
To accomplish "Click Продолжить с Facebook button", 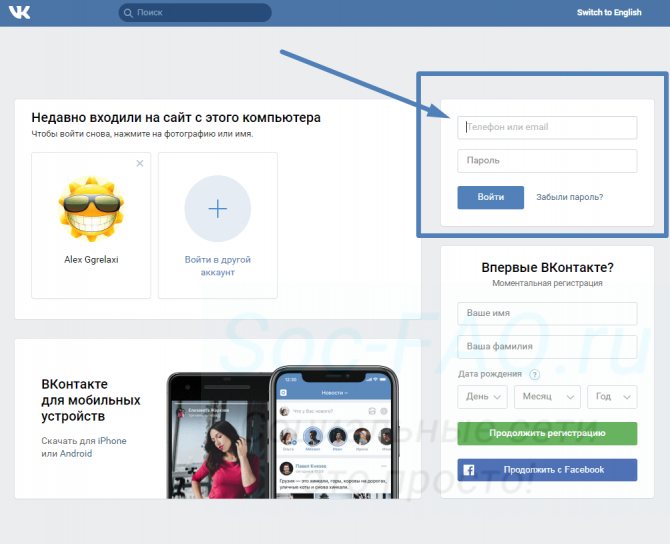I will [547, 470].
